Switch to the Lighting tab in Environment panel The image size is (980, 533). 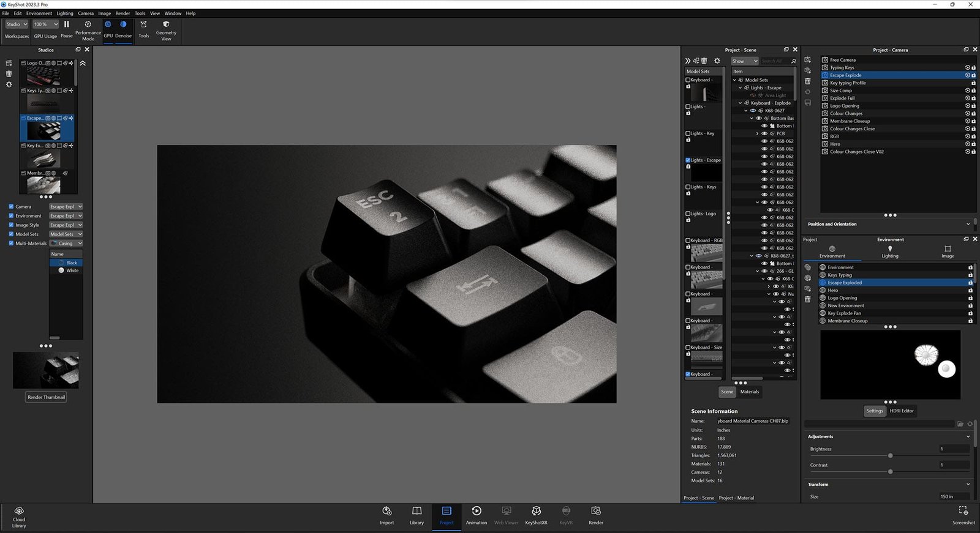click(x=890, y=252)
